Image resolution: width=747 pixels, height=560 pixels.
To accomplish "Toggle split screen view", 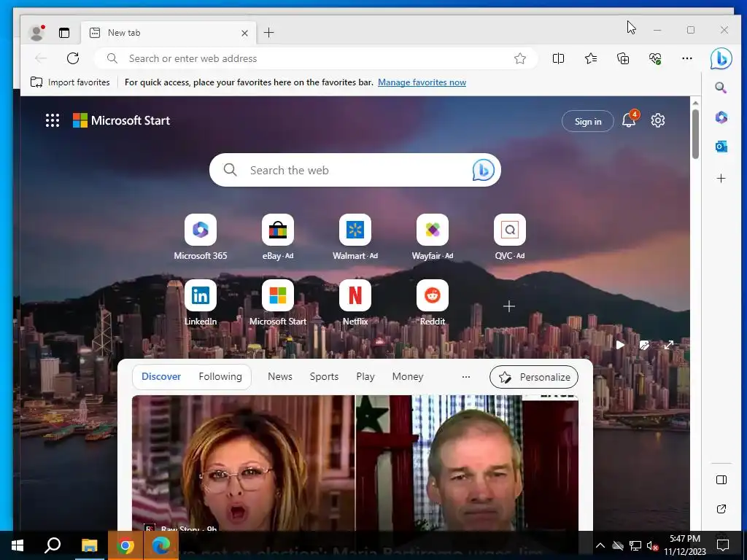I will coord(558,58).
